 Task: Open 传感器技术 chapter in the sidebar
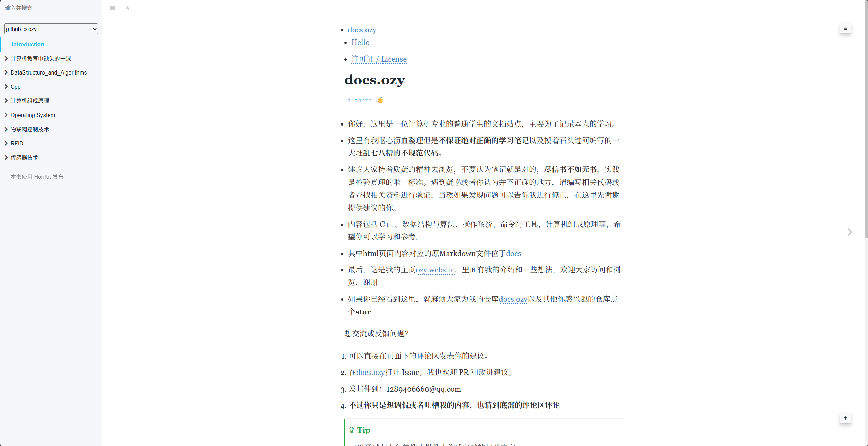click(x=24, y=158)
